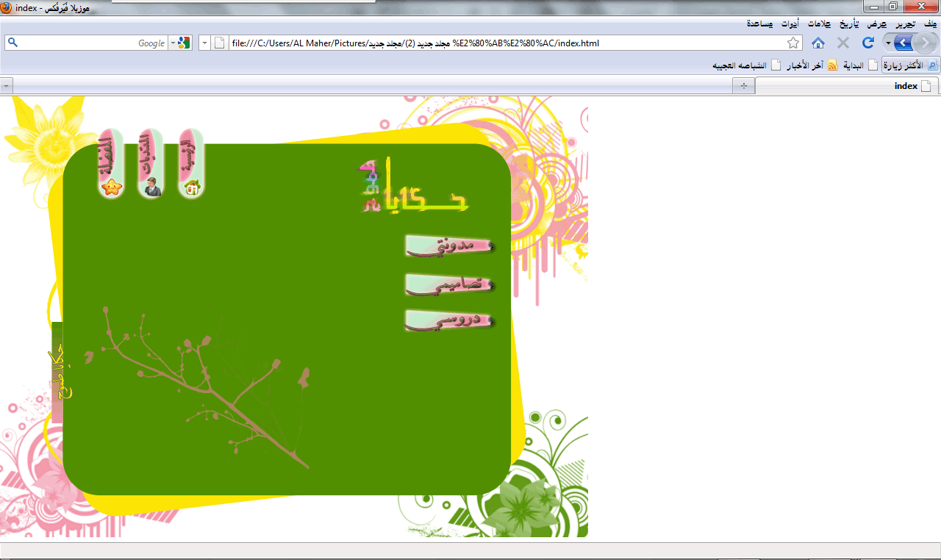Open the ملف (File) menu
The width and height of the screenshot is (941, 560).
931,24
